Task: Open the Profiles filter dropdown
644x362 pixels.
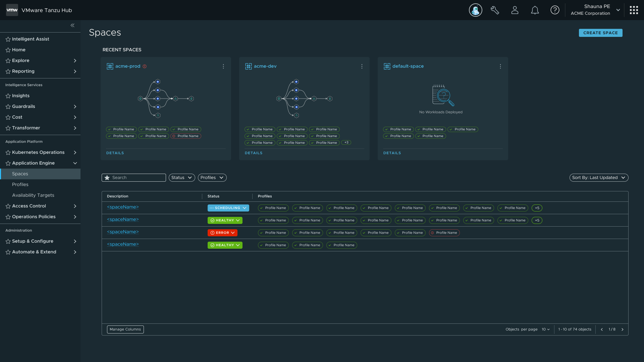Action: point(212,178)
